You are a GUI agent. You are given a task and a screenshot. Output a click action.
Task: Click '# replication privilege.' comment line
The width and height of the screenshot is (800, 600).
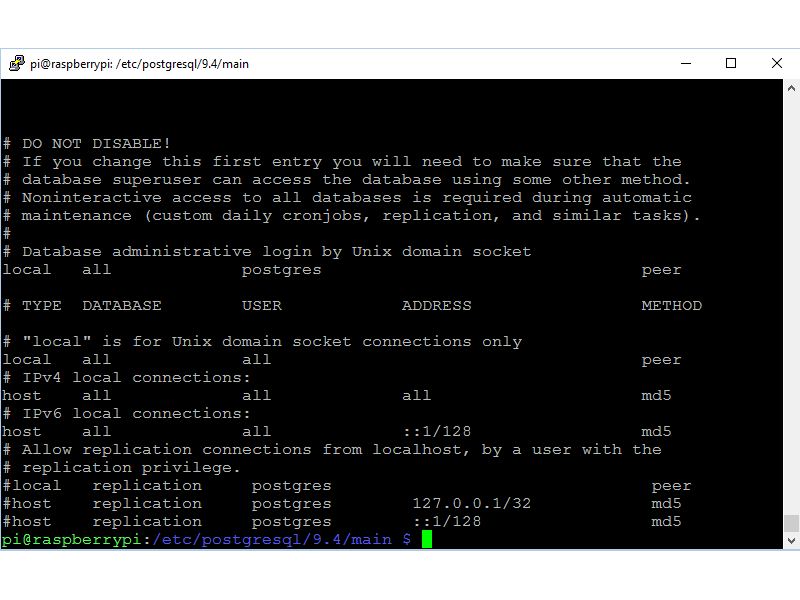(121, 468)
